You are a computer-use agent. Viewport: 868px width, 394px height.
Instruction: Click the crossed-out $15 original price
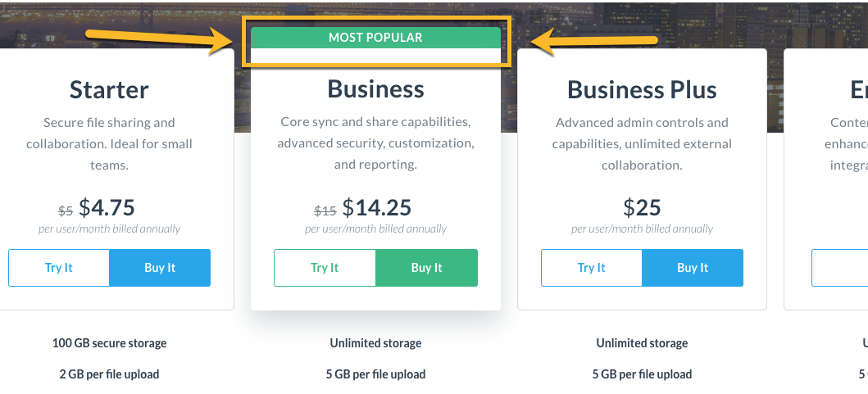(325, 211)
